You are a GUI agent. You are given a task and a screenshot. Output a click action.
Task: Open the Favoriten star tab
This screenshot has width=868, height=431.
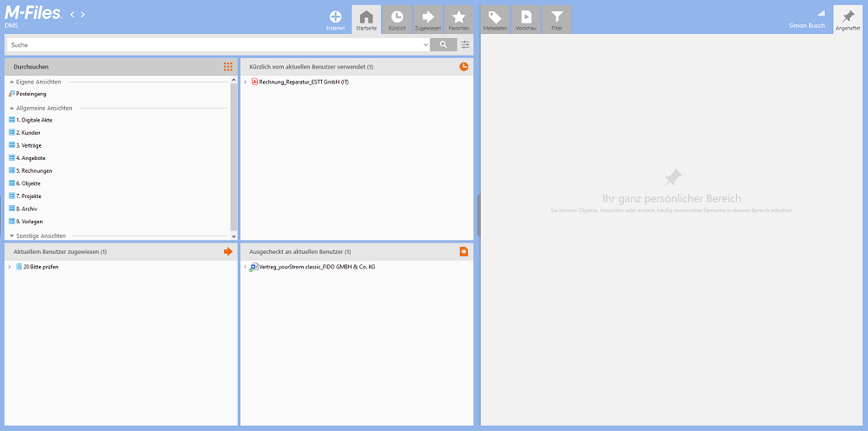click(458, 18)
